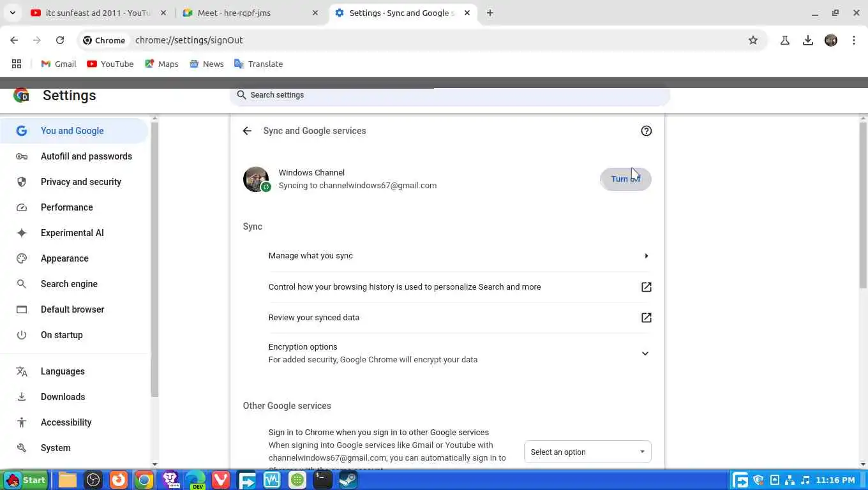The height and width of the screenshot is (490, 868).
Task: Click the Start button on taskbar
Action: (26, 480)
